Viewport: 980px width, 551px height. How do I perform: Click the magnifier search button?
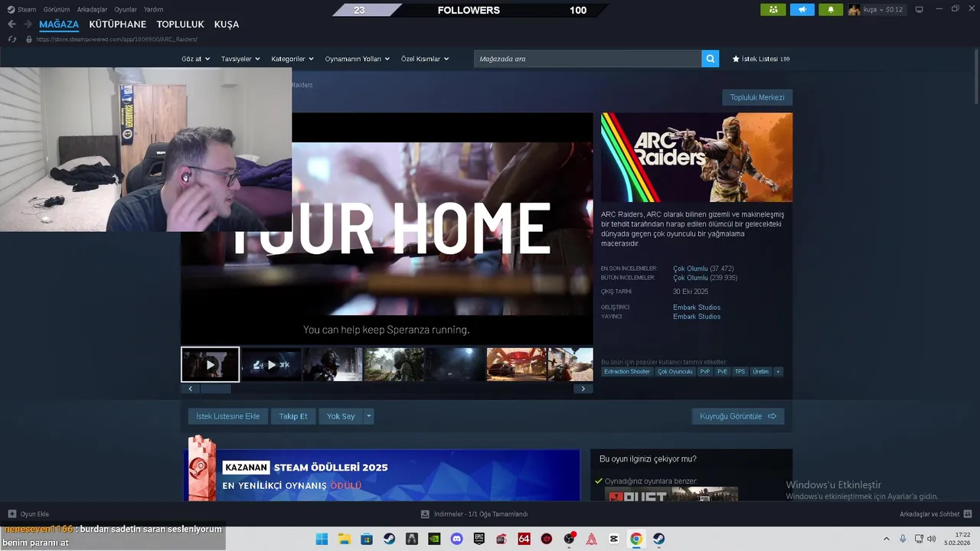pos(710,59)
